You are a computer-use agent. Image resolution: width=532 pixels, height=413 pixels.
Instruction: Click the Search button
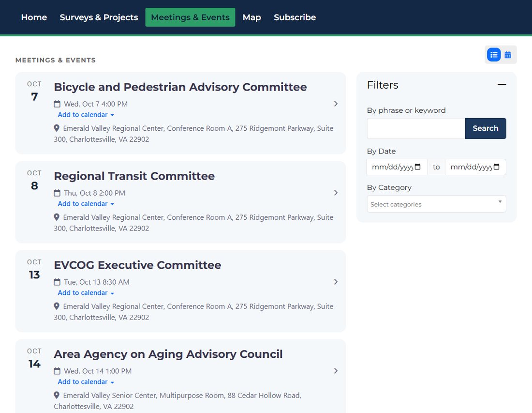point(486,128)
